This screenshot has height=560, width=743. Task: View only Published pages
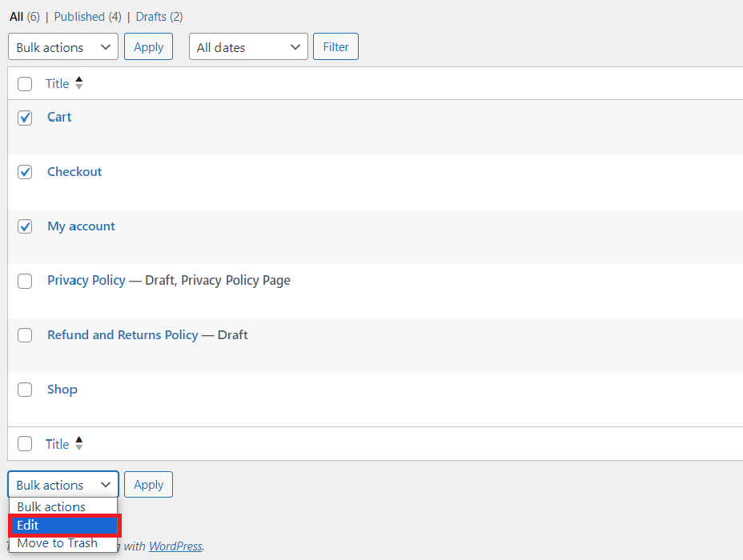[x=81, y=16]
